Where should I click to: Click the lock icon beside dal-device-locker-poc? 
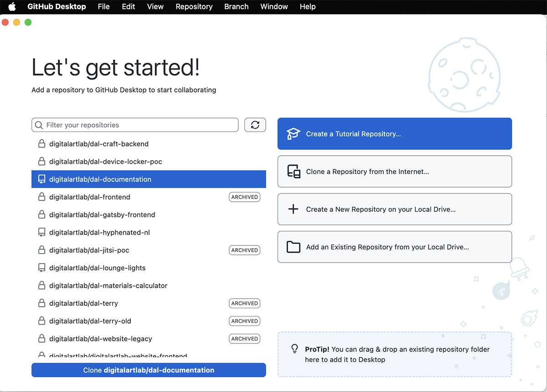coord(41,162)
